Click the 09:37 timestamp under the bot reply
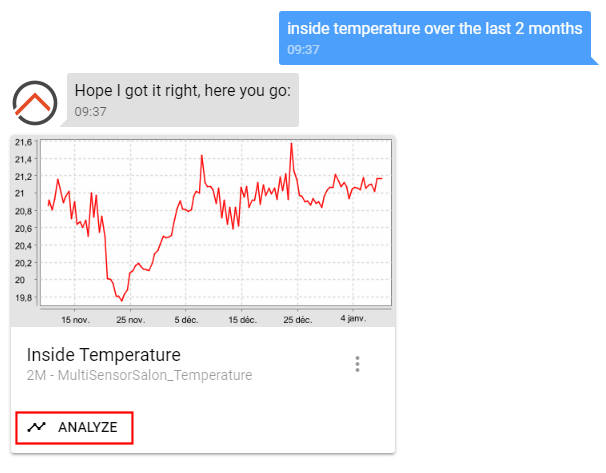606x473 pixels. (91, 111)
